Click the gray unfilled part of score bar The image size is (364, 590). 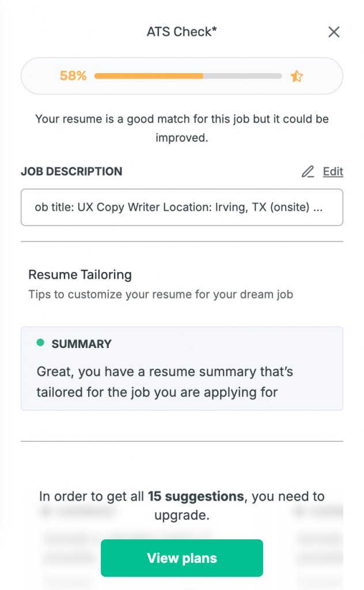242,76
